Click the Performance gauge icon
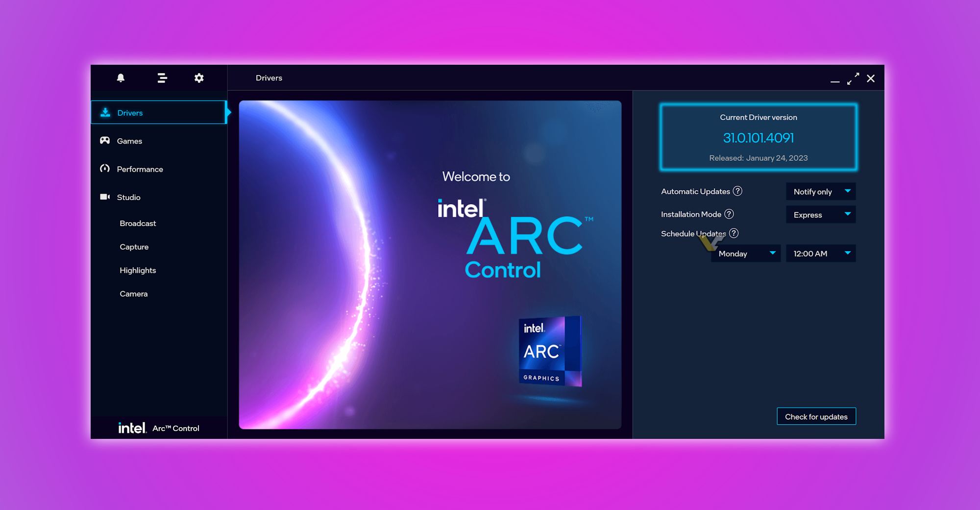The height and width of the screenshot is (510, 980). tap(105, 169)
